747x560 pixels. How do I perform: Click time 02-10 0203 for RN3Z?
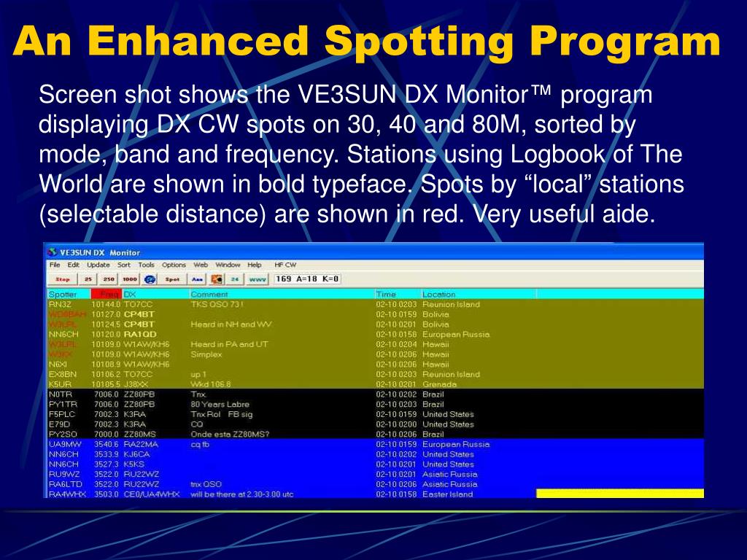pos(396,304)
